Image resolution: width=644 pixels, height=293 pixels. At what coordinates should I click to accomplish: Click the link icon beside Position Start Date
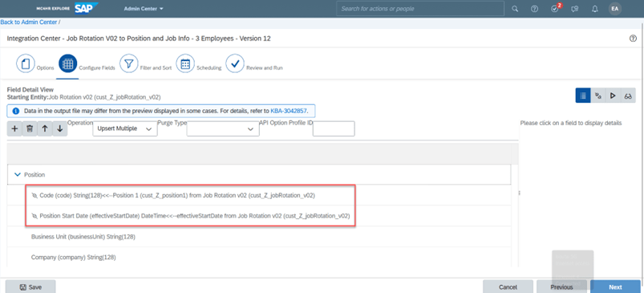tap(34, 216)
